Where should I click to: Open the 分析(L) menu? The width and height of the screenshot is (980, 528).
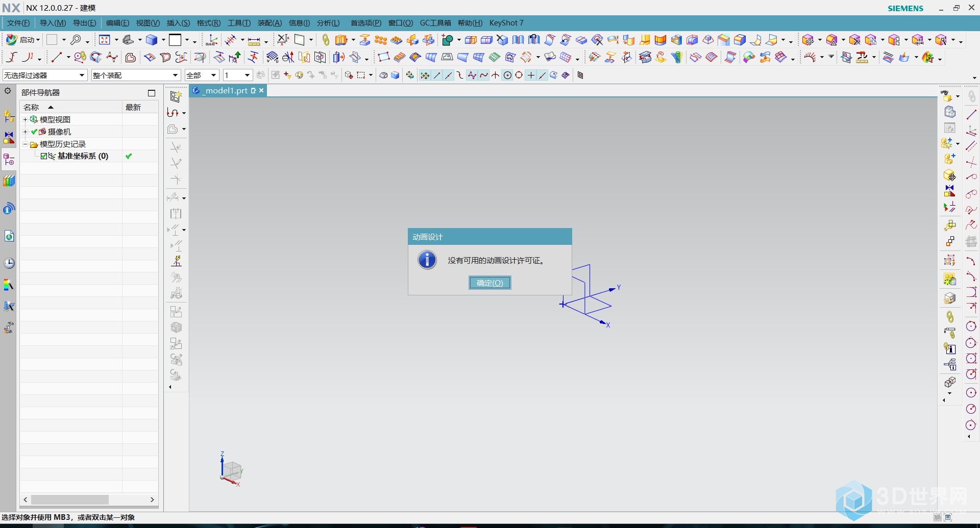328,23
